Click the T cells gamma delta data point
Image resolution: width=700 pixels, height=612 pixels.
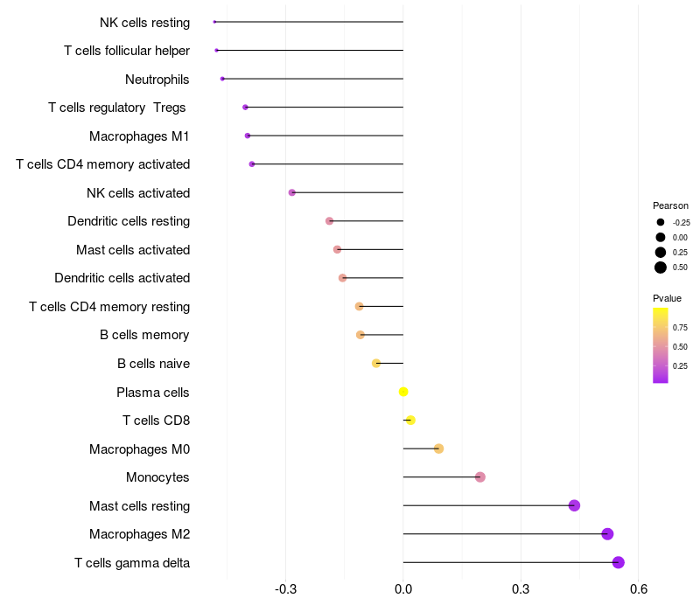point(619,562)
